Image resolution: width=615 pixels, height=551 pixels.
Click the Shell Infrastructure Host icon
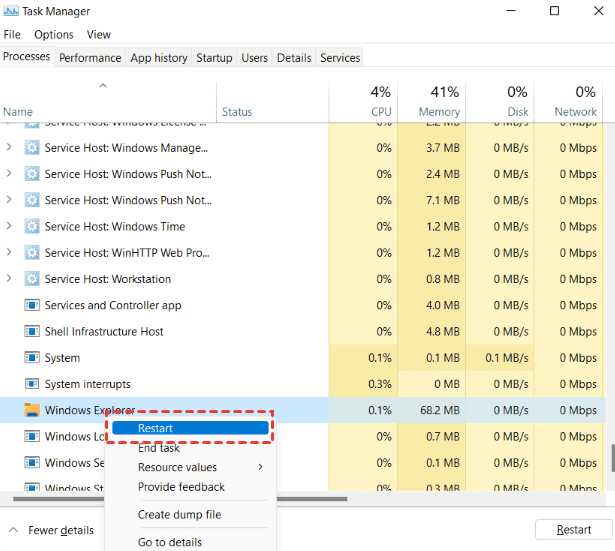pos(32,331)
